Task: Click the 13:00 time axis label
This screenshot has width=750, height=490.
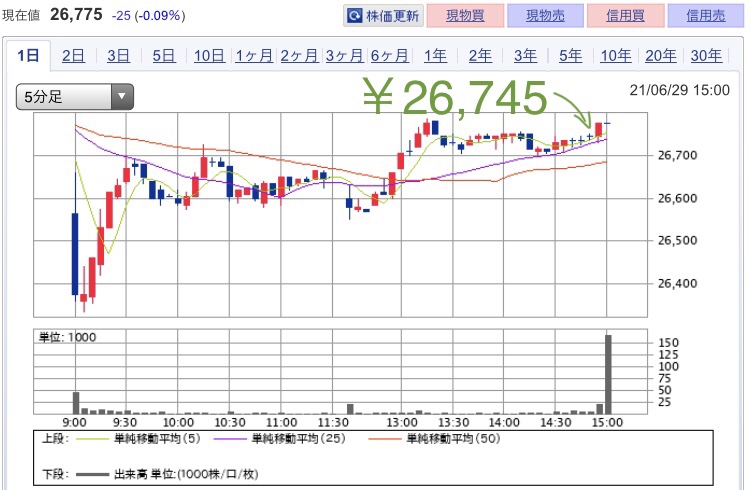Action: click(402, 423)
